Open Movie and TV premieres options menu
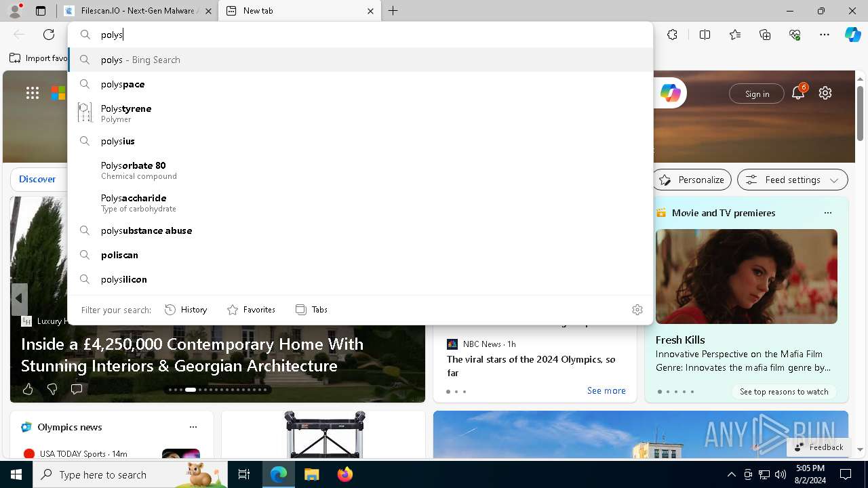The height and width of the screenshot is (488, 868). (x=828, y=213)
